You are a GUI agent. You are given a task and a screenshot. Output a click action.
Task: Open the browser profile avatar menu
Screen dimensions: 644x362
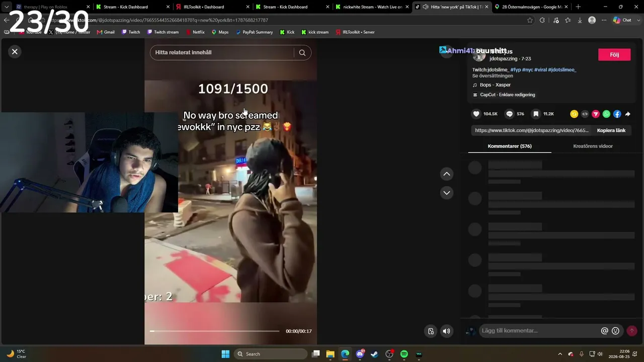click(592, 20)
